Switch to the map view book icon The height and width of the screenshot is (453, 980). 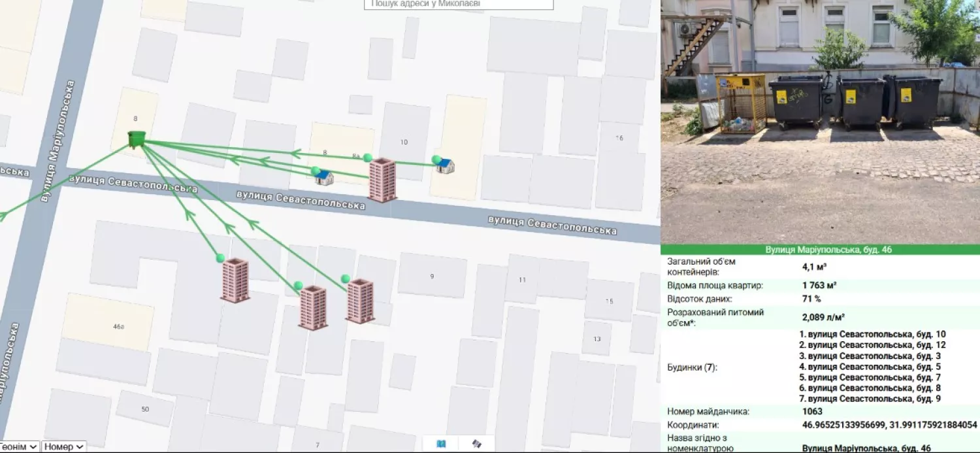click(x=441, y=444)
